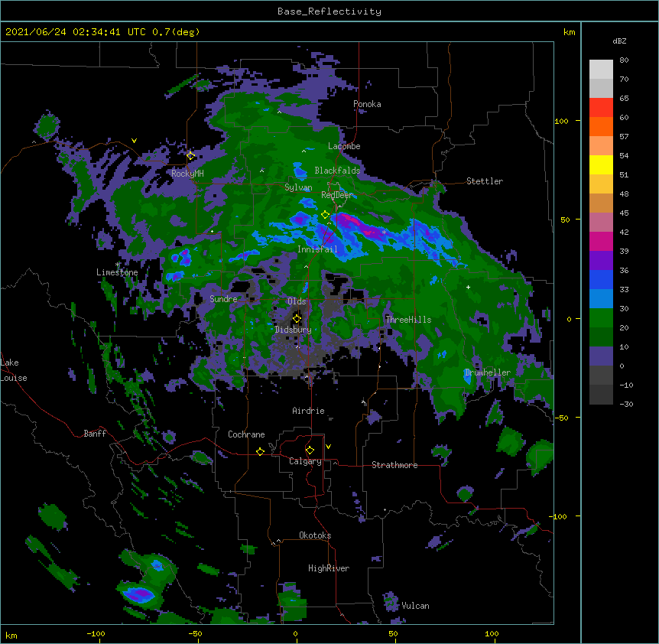Click the blue-purple storm cell southwest of Okotoks

pos(138,594)
